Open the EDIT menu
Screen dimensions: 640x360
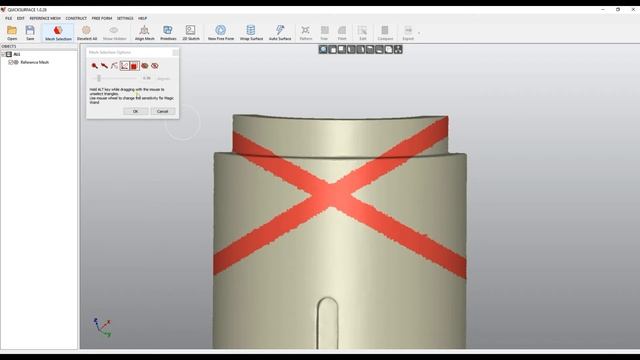click(x=20, y=18)
